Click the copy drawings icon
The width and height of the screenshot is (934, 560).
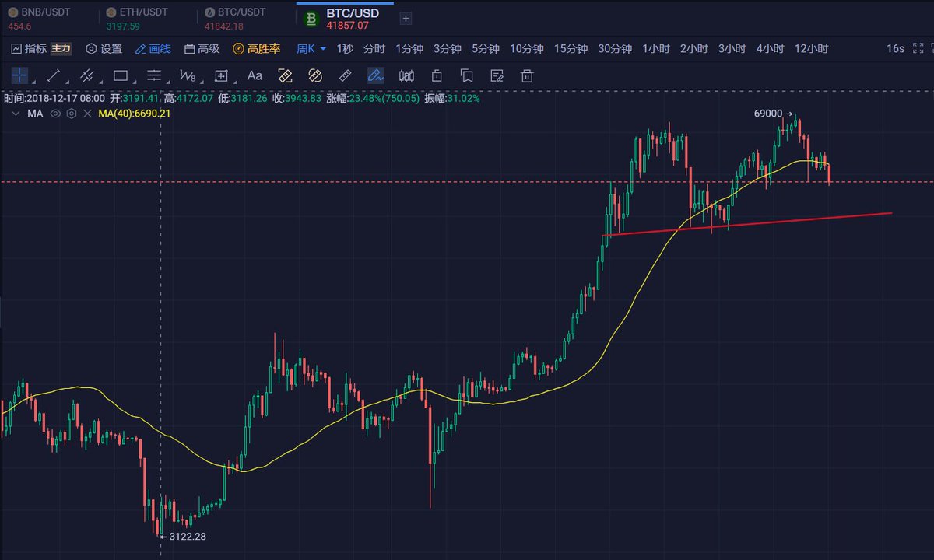[467, 75]
